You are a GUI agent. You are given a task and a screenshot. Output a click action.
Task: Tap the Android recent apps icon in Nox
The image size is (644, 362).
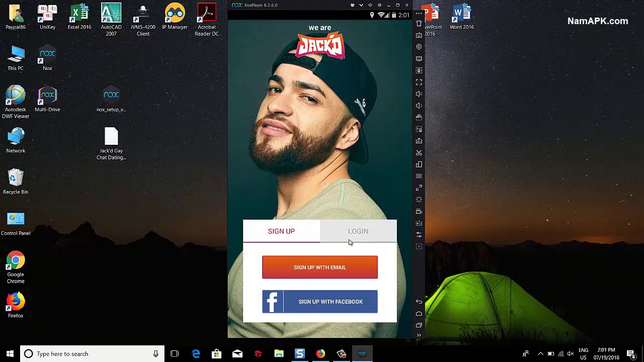pos(419,325)
